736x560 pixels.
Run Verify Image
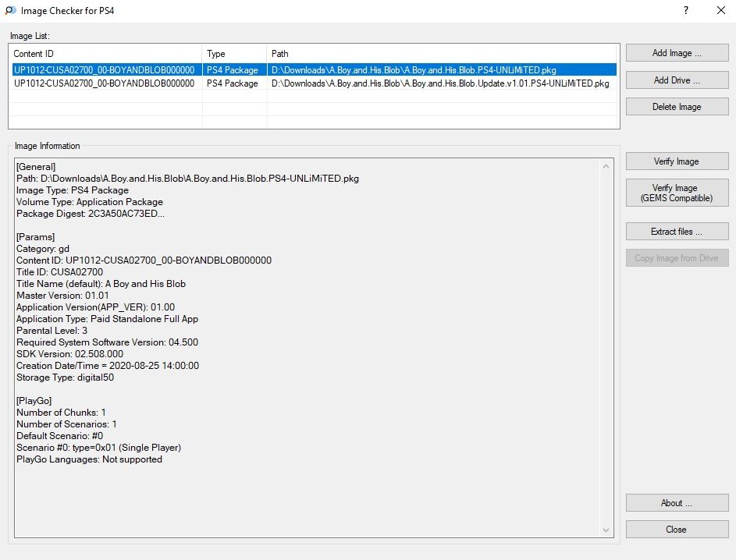[677, 161]
